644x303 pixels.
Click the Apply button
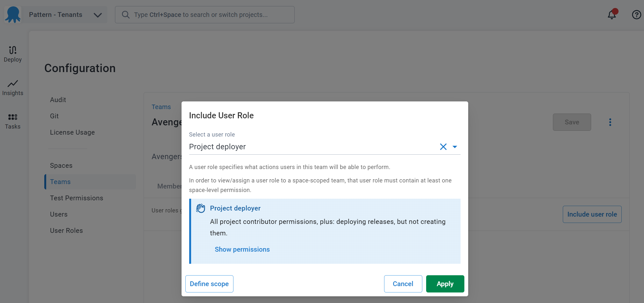445,284
